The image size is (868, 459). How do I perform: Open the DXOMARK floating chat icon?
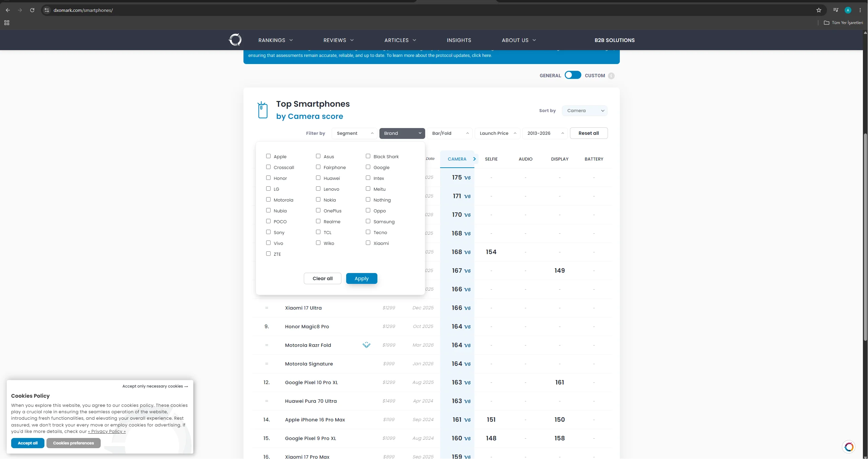[x=849, y=447]
